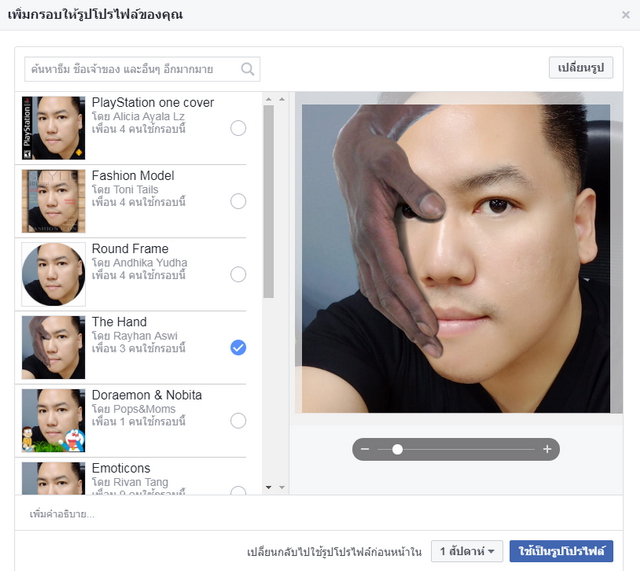Click the Emoticons frame thumbnail
Screen dimensions: 640x571
tap(53, 478)
